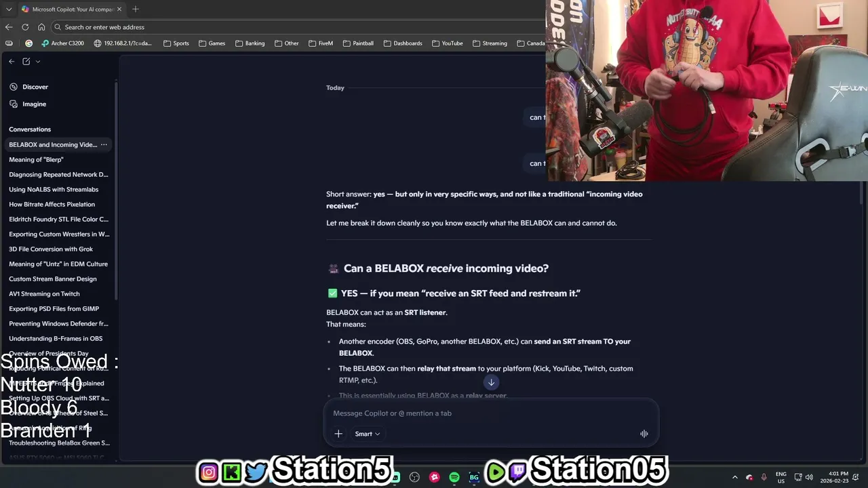Open AV1 Streaming on Twitch conversation
This screenshot has height=488, width=868.
click(x=44, y=293)
